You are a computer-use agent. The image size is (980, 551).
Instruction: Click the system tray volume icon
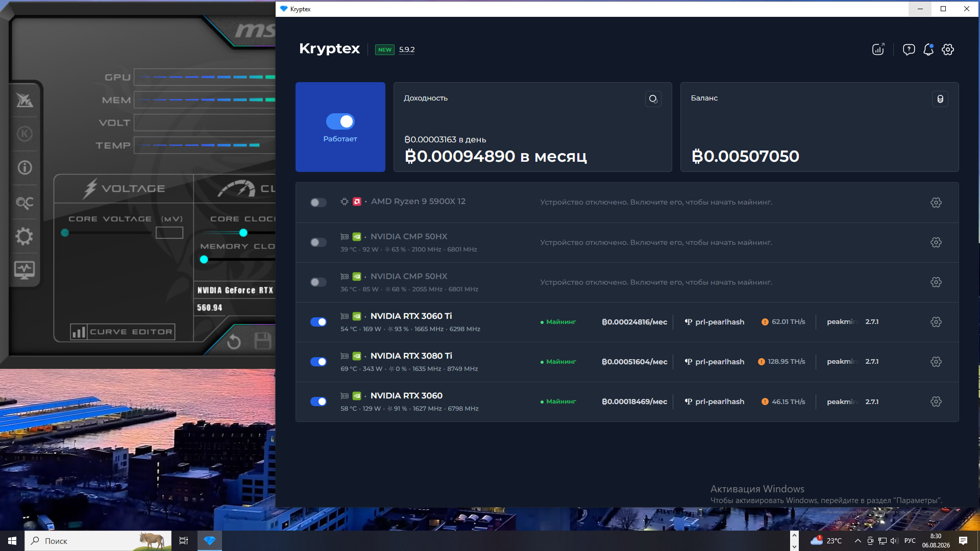coord(894,541)
